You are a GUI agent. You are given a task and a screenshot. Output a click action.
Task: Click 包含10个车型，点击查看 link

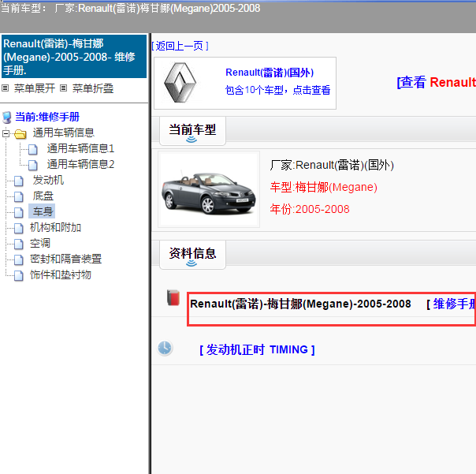click(277, 90)
